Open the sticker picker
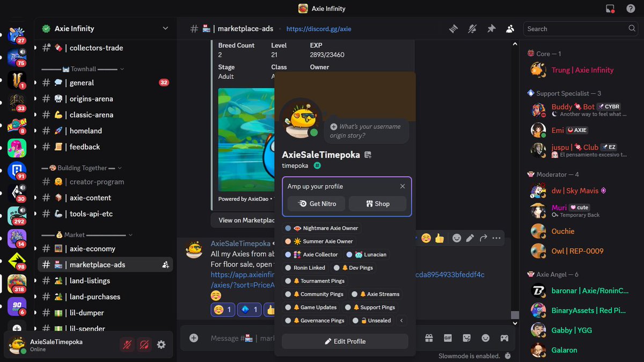Image resolution: width=644 pixels, height=362 pixels. 467,338
